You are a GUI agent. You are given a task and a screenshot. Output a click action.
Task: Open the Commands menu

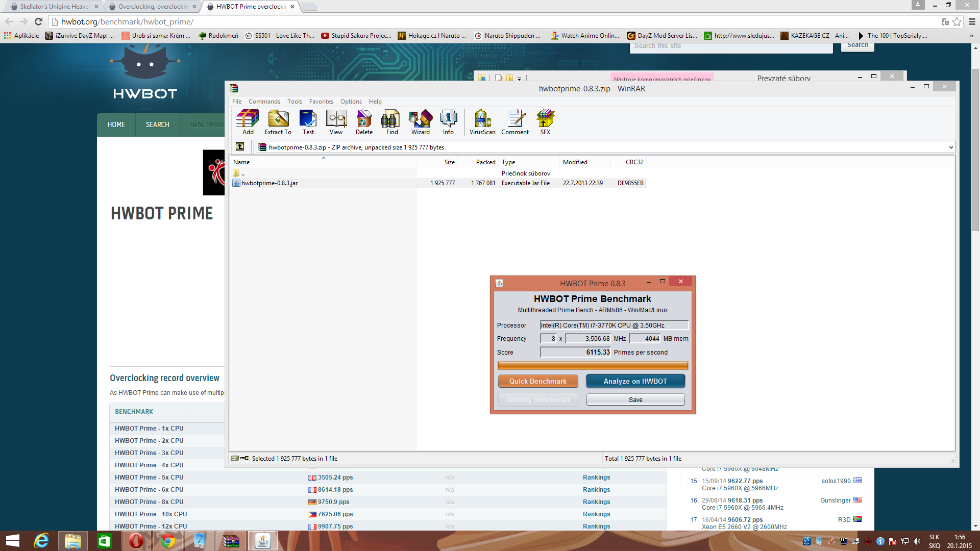(x=264, y=102)
